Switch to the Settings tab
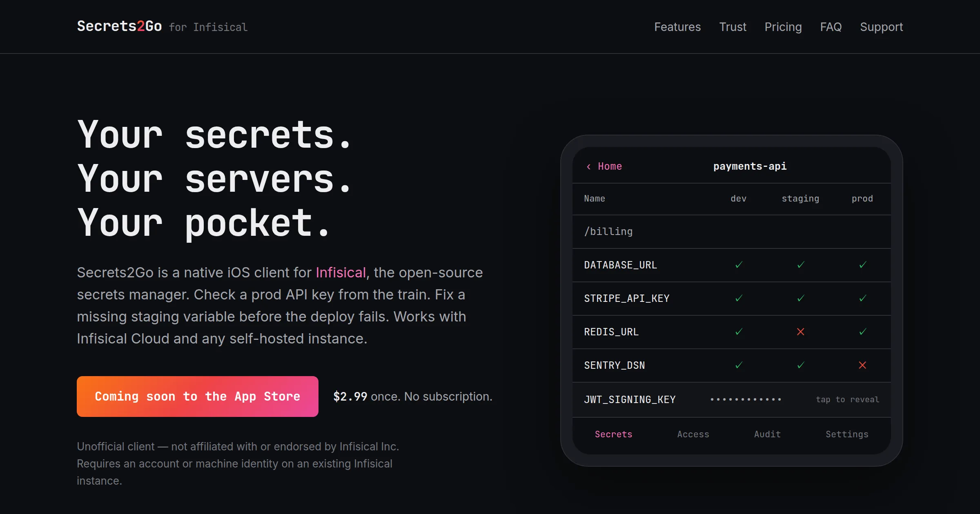The width and height of the screenshot is (980, 514). coord(847,434)
